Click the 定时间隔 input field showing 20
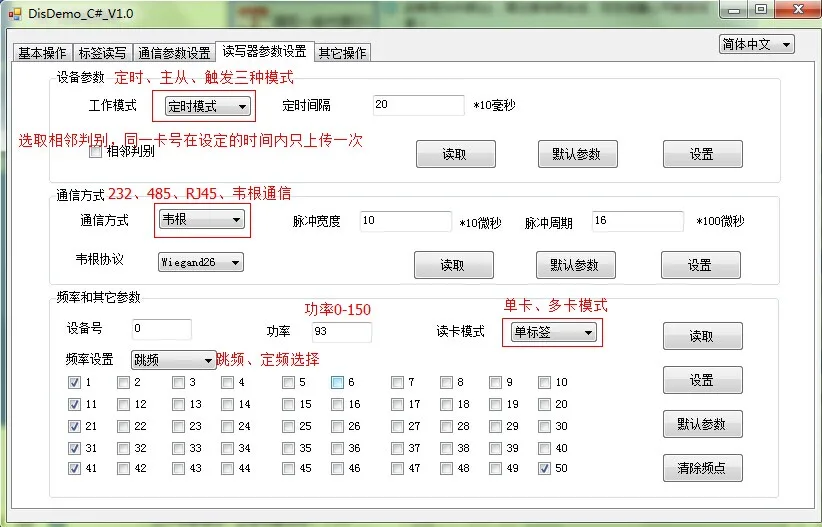The width and height of the screenshot is (822, 527). point(418,105)
